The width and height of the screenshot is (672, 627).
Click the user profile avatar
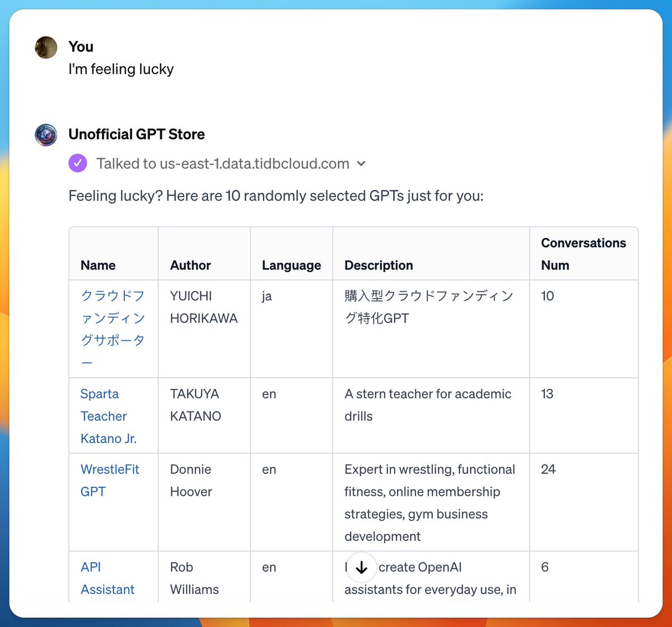pos(46,48)
